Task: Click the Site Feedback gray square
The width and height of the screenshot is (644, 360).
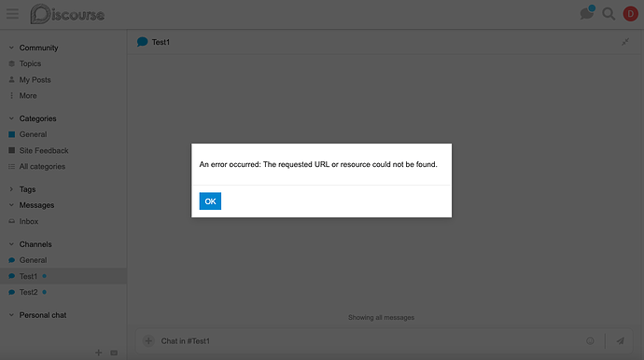Action: coord(11,150)
